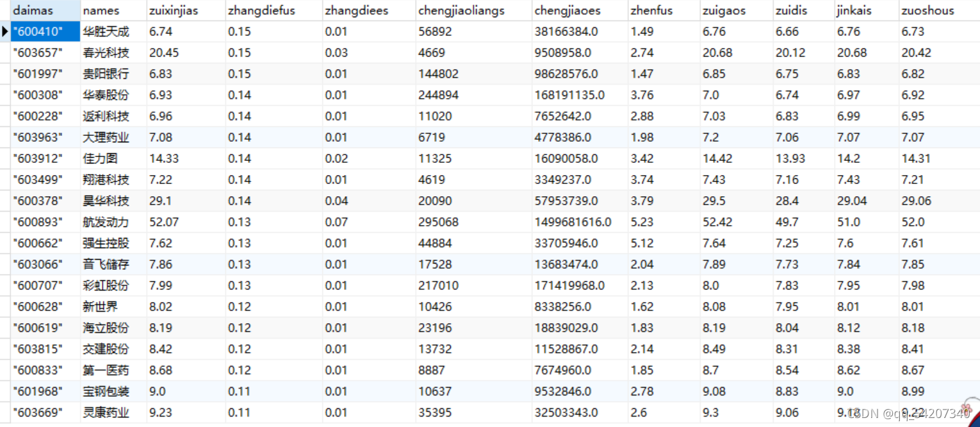
Task: Click zhenfus value 5.23
Action: [664, 222]
